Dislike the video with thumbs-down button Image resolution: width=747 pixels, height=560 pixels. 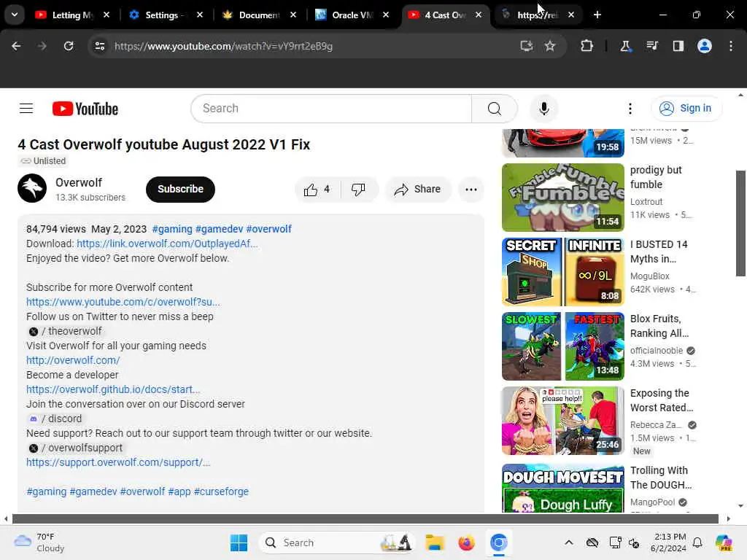click(358, 190)
